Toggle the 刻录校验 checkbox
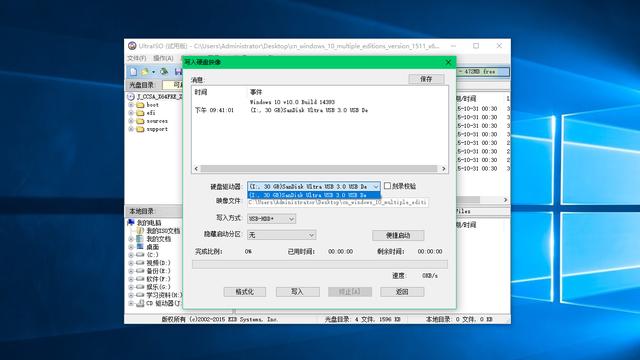Image resolution: width=640 pixels, height=360 pixels. click(x=387, y=186)
